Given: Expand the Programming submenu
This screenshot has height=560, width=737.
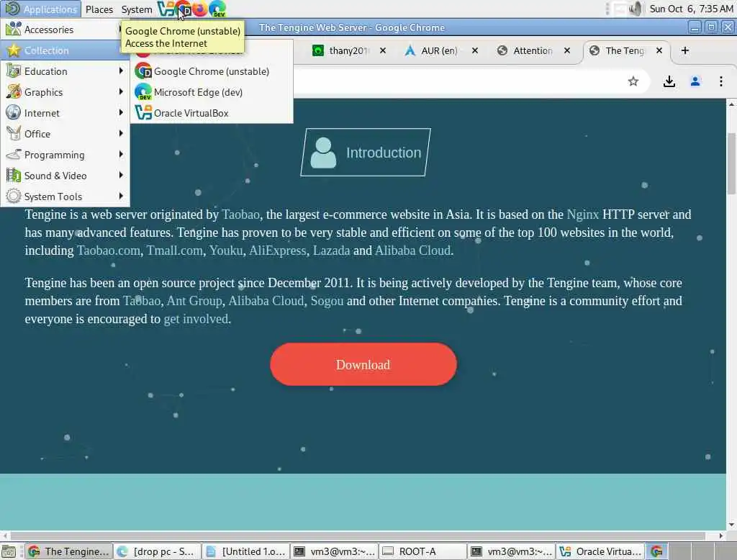Looking at the screenshot, I should tap(65, 155).
